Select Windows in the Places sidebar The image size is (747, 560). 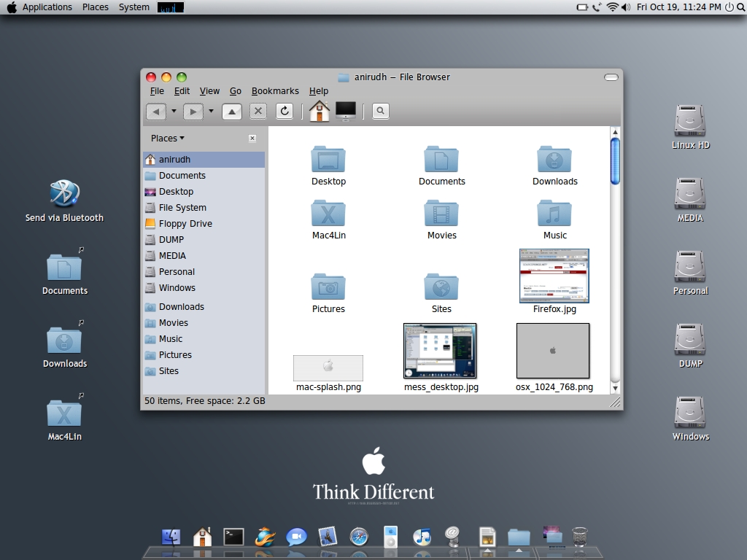coord(204,287)
